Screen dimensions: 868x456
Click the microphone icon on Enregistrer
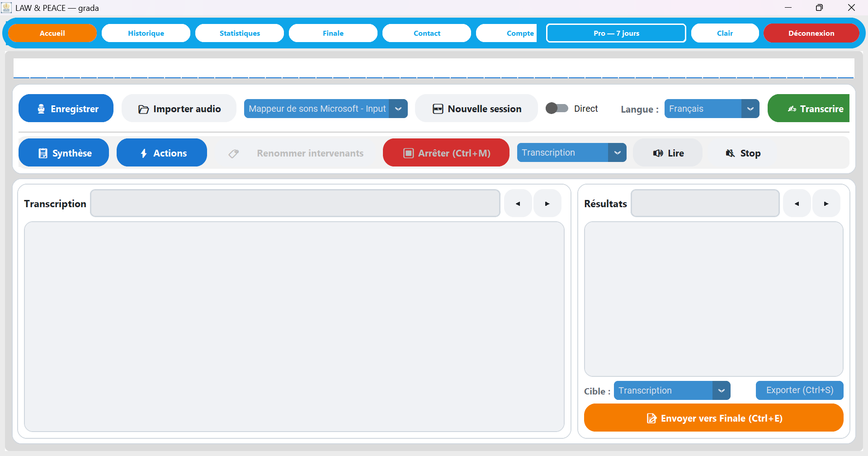[41, 109]
